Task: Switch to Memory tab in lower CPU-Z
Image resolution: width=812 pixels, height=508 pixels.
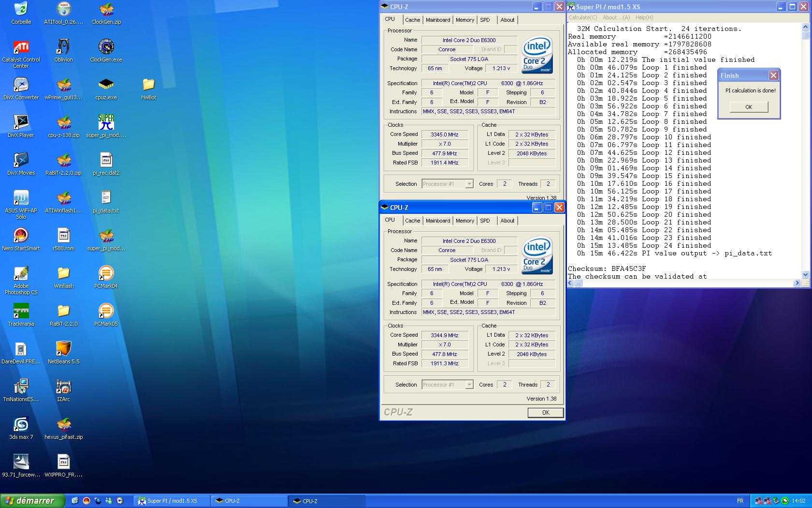Action: (464, 221)
